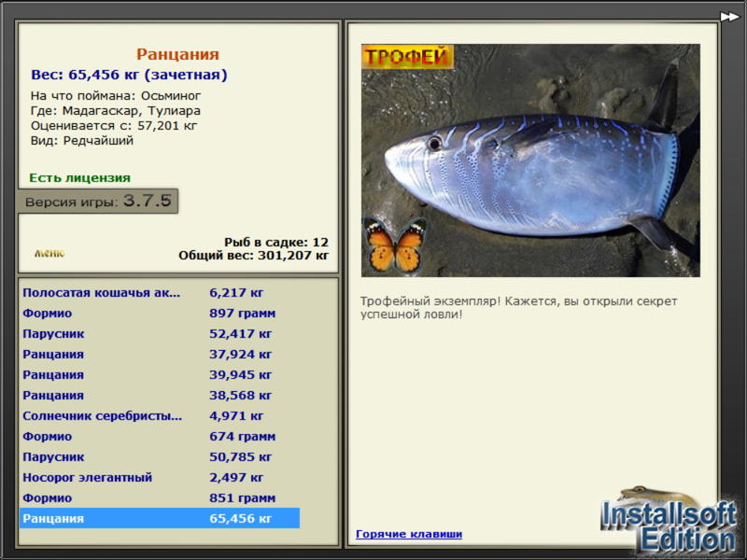The image size is (747, 560).
Task: Select the Полосатая кошачья ак... row
Action: 160,292
